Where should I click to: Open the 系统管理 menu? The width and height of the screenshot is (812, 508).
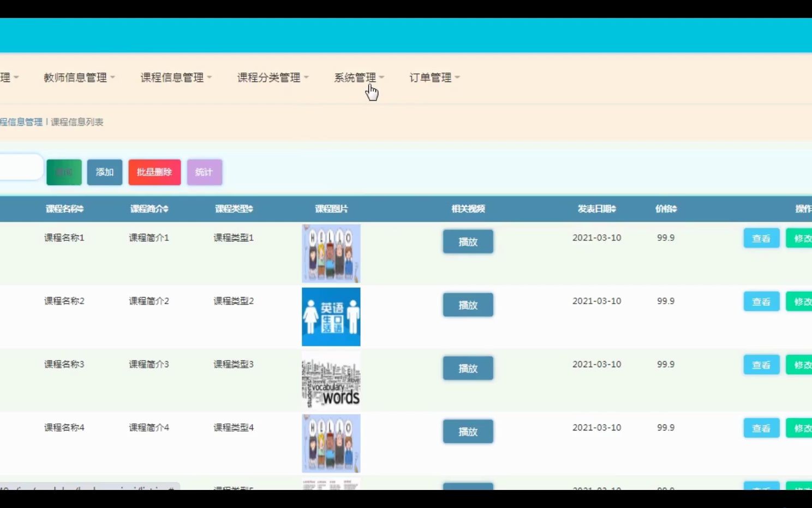355,78
